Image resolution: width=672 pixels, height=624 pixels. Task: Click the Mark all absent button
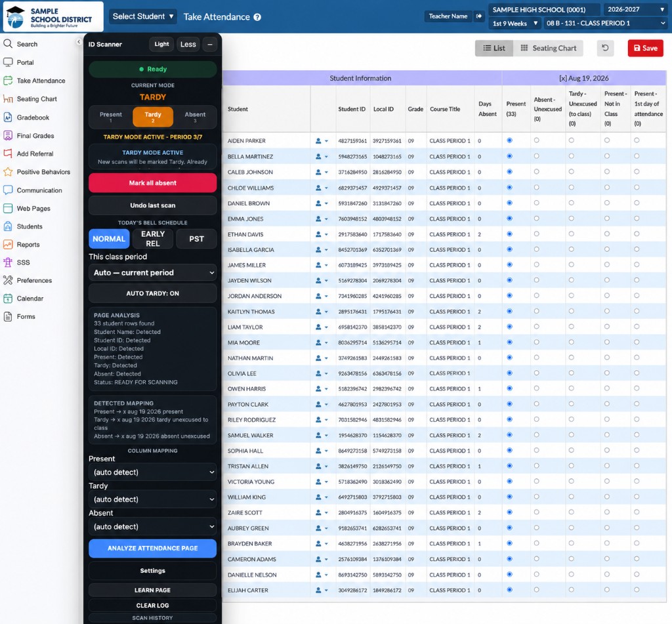pyautogui.click(x=152, y=183)
